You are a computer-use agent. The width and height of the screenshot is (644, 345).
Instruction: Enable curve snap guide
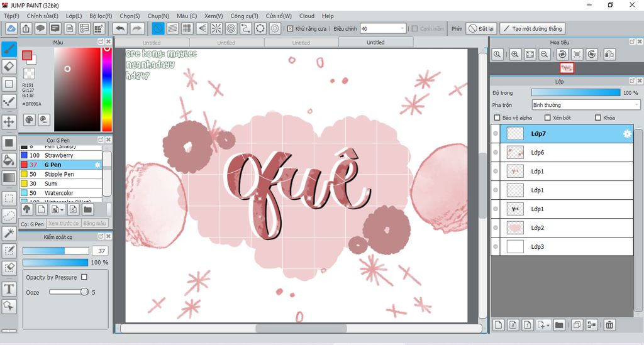click(x=246, y=29)
